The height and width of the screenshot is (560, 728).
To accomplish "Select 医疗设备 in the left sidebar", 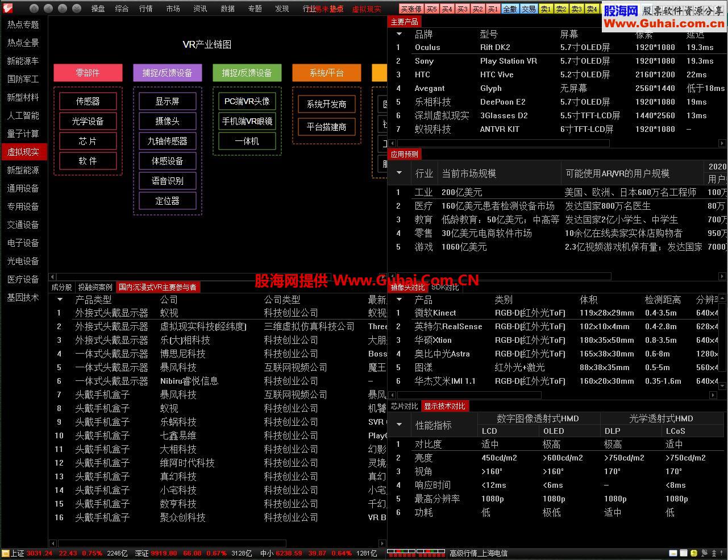I will [x=23, y=279].
